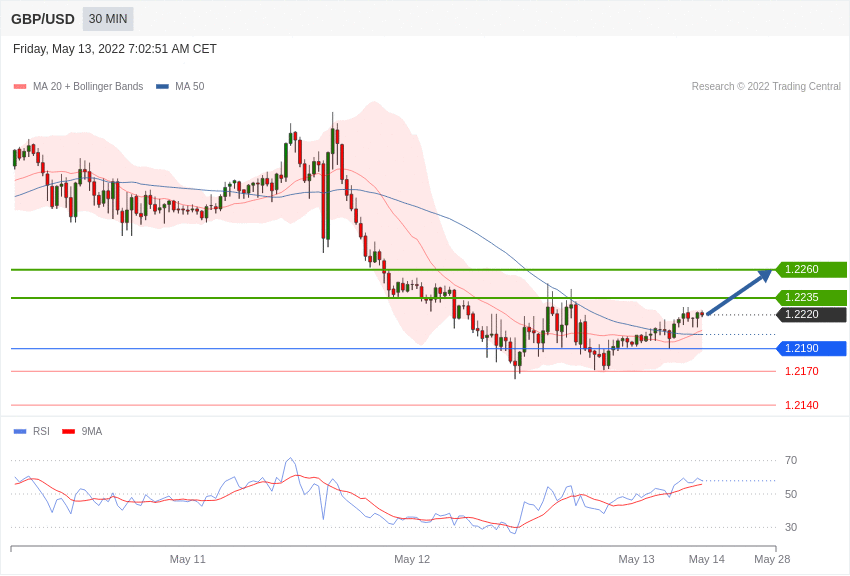Image resolution: width=850 pixels, height=576 pixels.
Task: Click the May 13 date axis label
Action: 636,559
